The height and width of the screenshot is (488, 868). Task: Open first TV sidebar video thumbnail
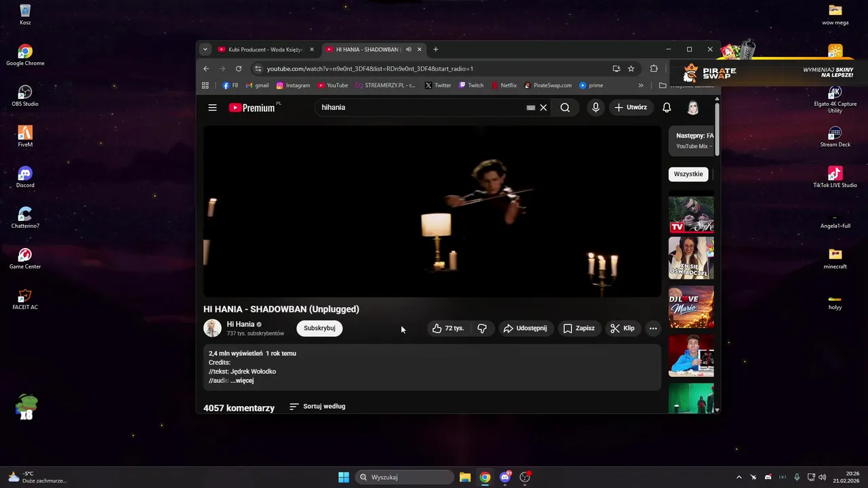tap(691, 215)
